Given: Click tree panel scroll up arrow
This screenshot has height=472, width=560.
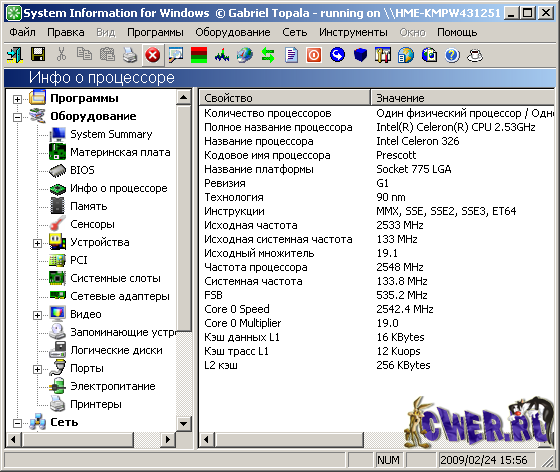Looking at the screenshot, I should 184,97.
